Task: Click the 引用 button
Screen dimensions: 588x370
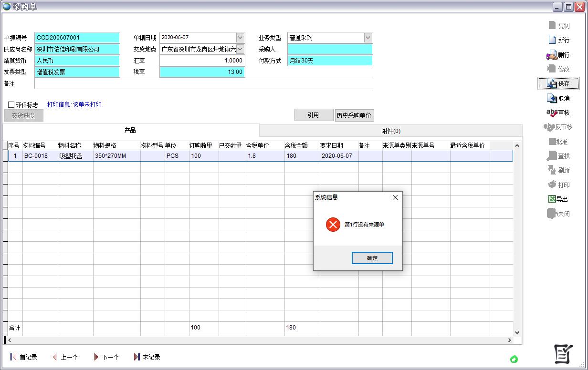Action: click(313, 115)
